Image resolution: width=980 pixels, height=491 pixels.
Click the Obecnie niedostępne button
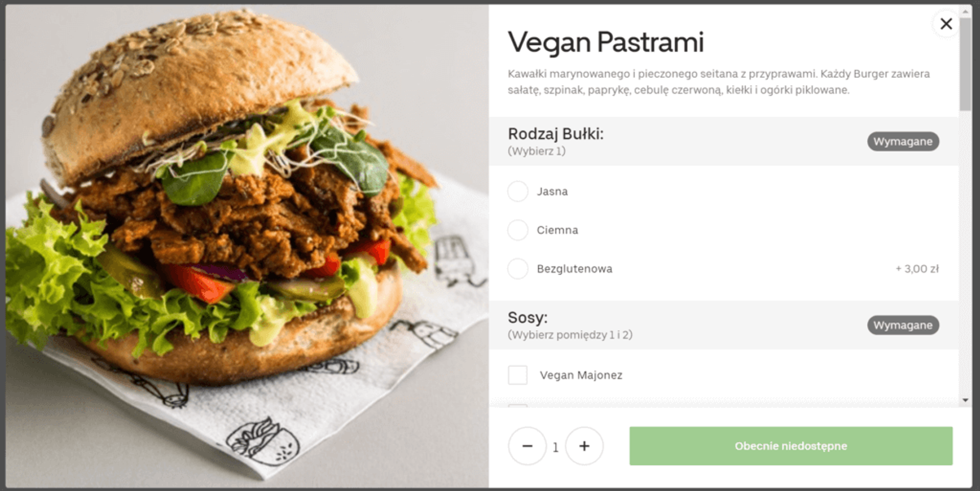(791, 446)
